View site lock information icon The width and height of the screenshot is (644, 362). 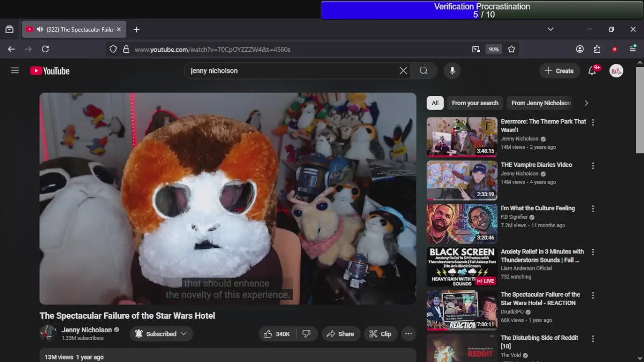pyautogui.click(x=126, y=49)
